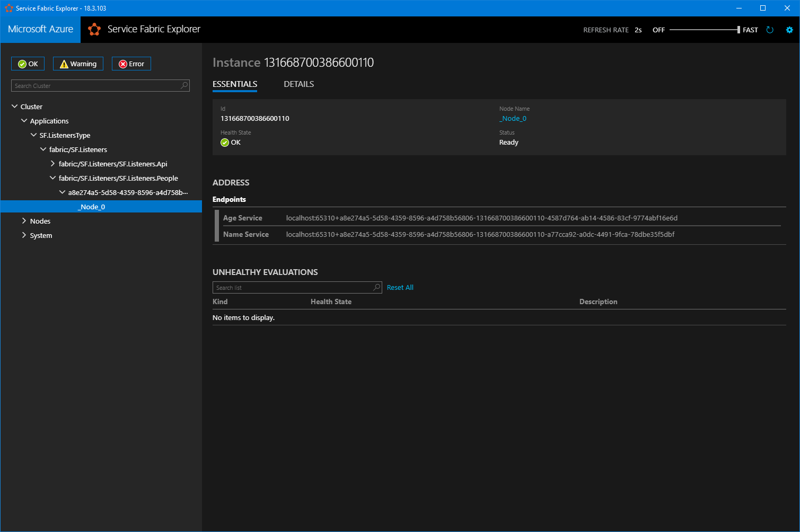
Task: Select the a8e274a5-5d58 partition tree item
Action: (128, 193)
